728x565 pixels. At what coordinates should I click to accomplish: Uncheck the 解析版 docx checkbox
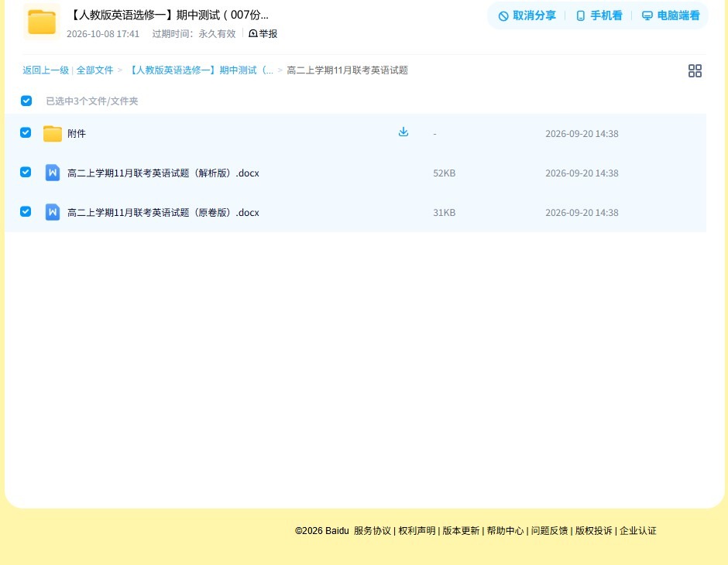coord(26,172)
